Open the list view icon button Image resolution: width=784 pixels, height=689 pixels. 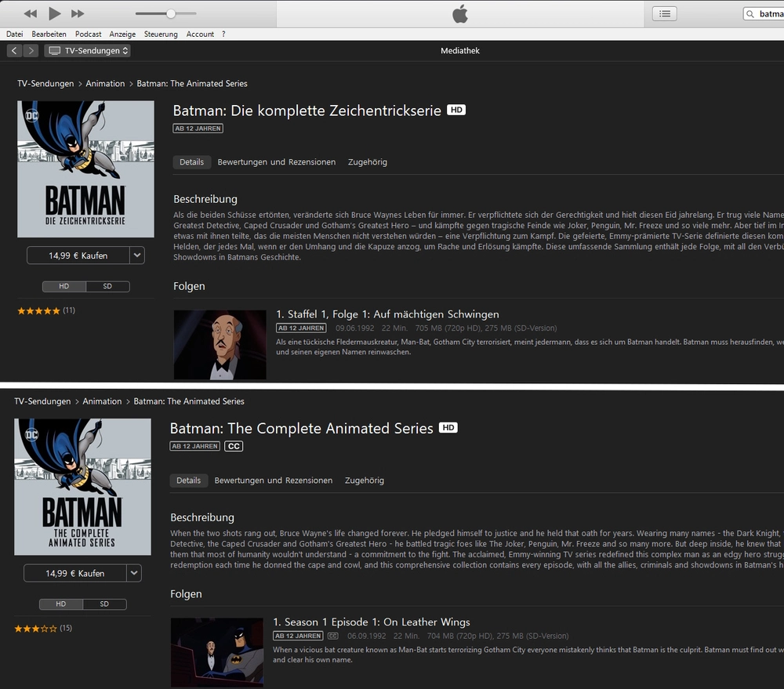point(665,13)
